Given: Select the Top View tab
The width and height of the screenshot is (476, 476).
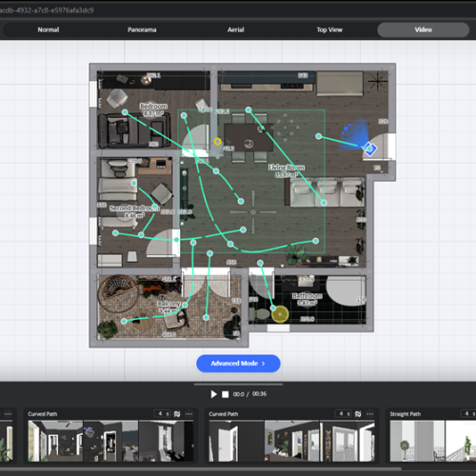Looking at the screenshot, I should point(329,30).
